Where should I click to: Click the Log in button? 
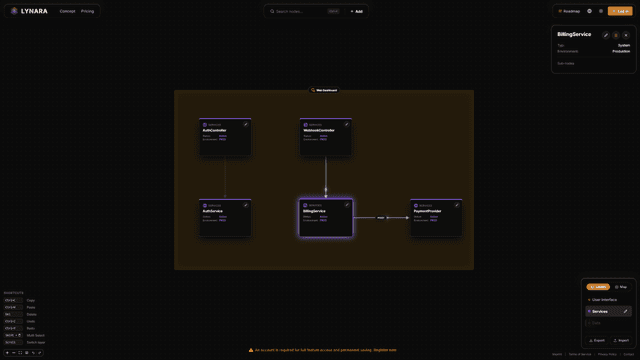coord(620,11)
